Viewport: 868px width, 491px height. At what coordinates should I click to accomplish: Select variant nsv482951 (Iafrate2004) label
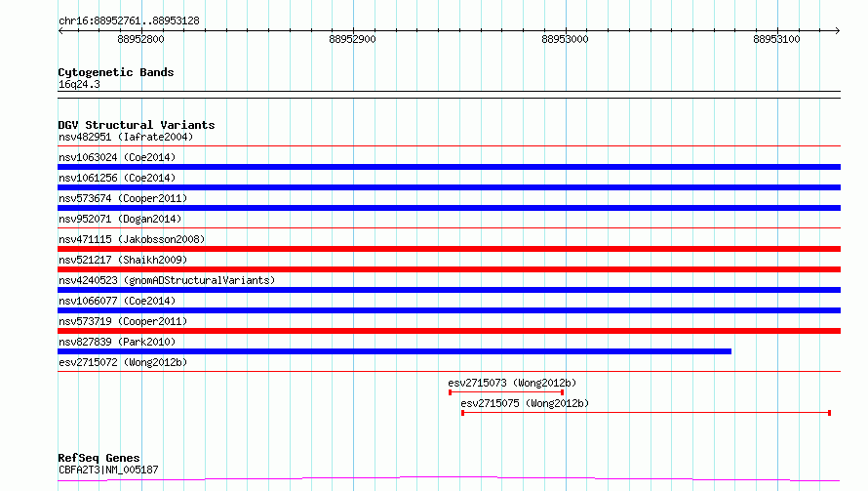click(126, 137)
